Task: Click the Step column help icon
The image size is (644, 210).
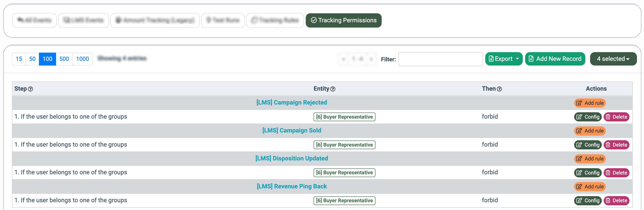Action: [x=30, y=89]
